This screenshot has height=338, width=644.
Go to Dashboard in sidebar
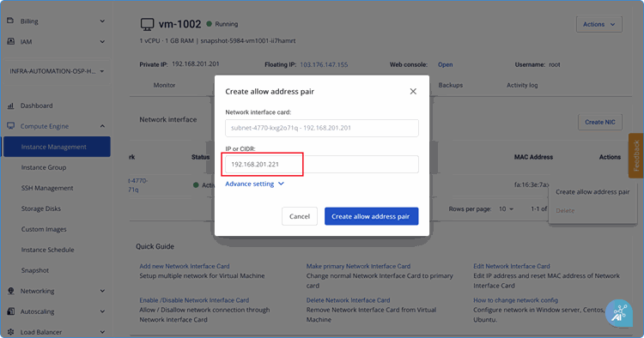click(37, 106)
